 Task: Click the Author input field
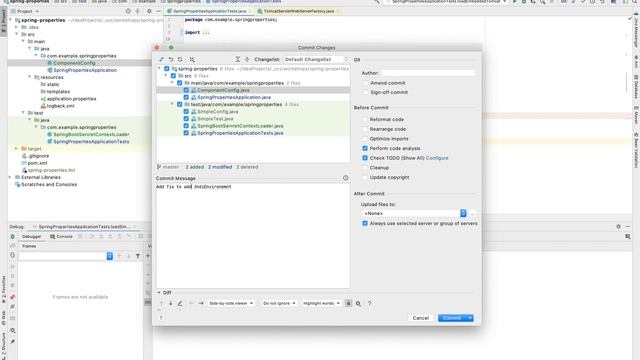(x=428, y=73)
